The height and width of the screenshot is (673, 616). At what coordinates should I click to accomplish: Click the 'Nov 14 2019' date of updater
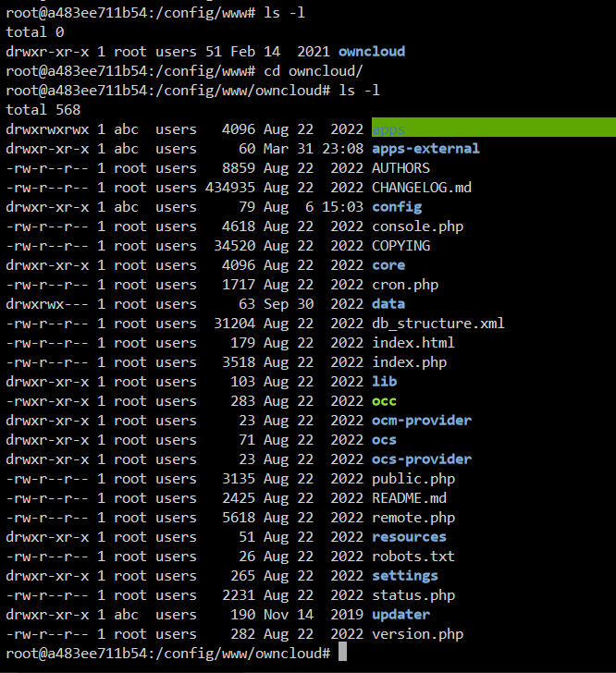(x=314, y=615)
